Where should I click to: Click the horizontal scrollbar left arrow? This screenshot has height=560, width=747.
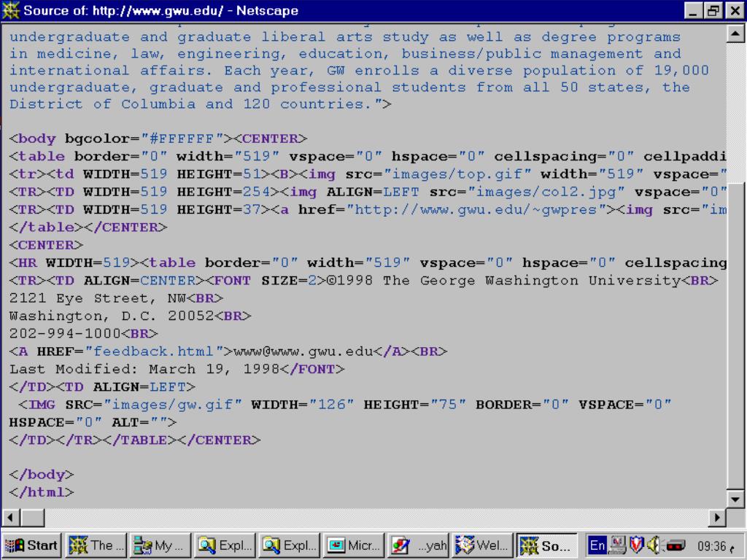point(11,517)
